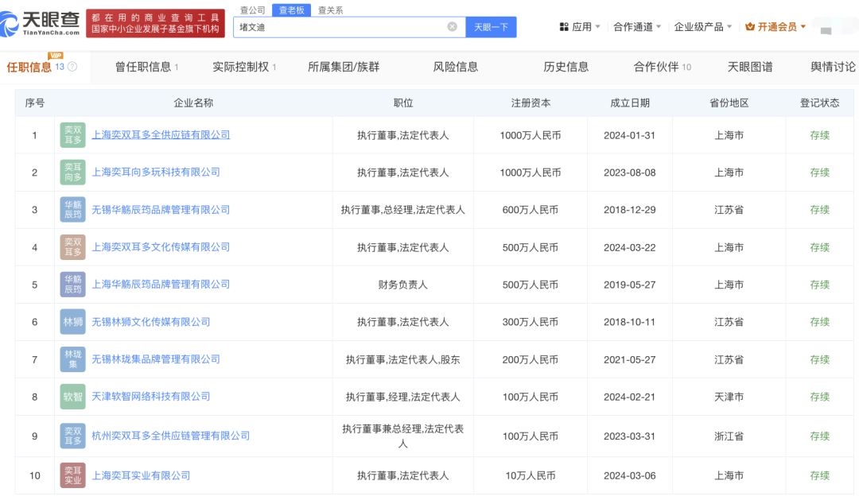Click the 天津软智 company logo badge
Image resolution: width=859 pixels, height=504 pixels.
pos(72,397)
